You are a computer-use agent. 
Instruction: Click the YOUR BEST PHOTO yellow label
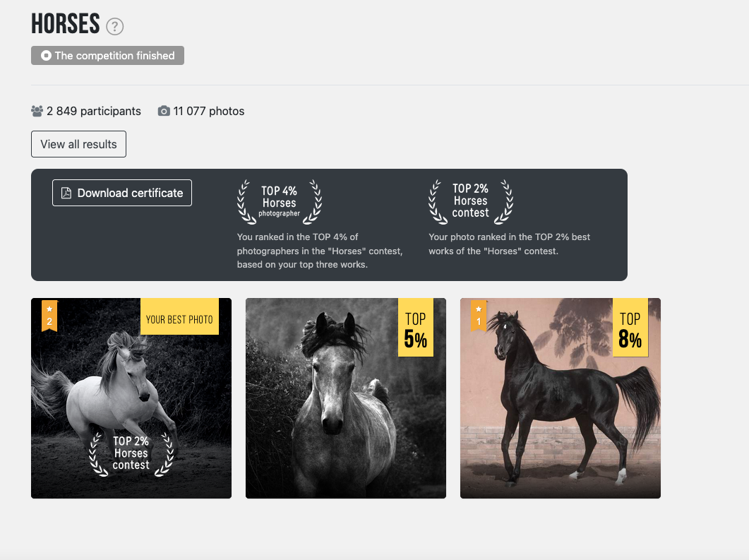coord(179,316)
